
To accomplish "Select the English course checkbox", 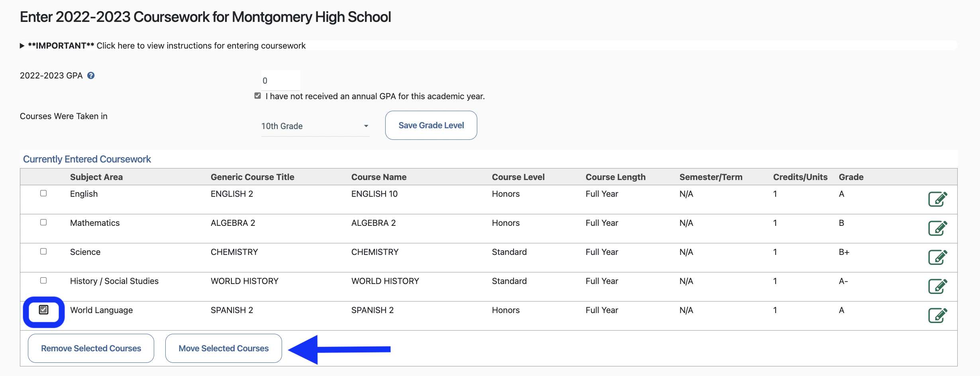I will (x=43, y=193).
